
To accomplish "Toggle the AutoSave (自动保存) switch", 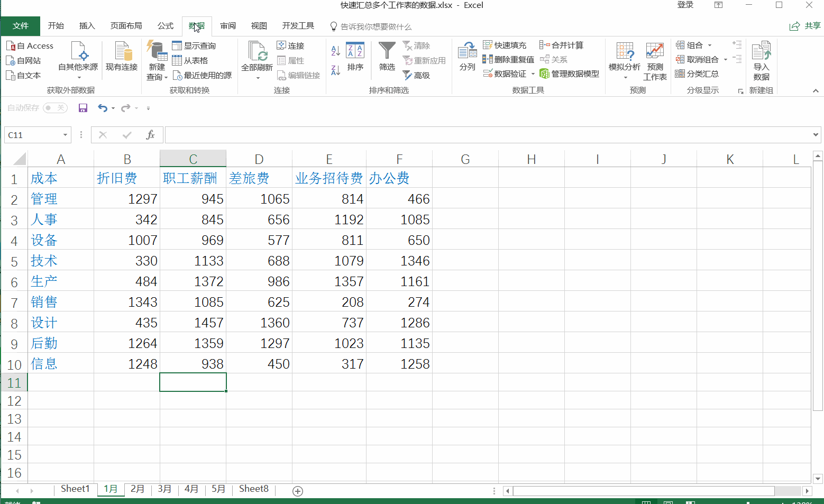I will tap(55, 108).
